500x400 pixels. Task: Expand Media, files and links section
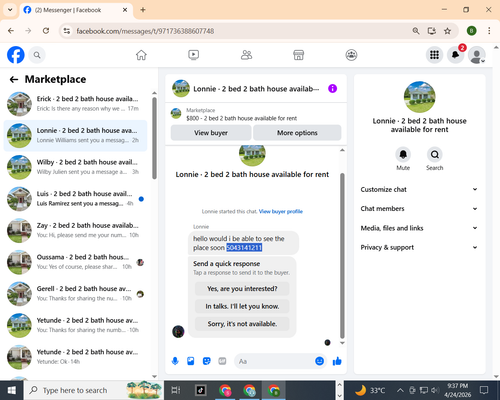[x=419, y=228]
